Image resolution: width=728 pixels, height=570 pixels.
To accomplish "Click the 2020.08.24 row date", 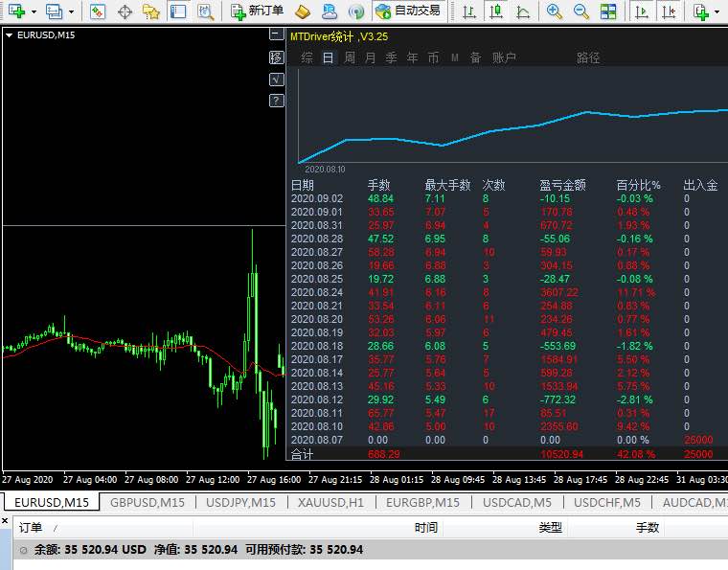I will [x=317, y=292].
